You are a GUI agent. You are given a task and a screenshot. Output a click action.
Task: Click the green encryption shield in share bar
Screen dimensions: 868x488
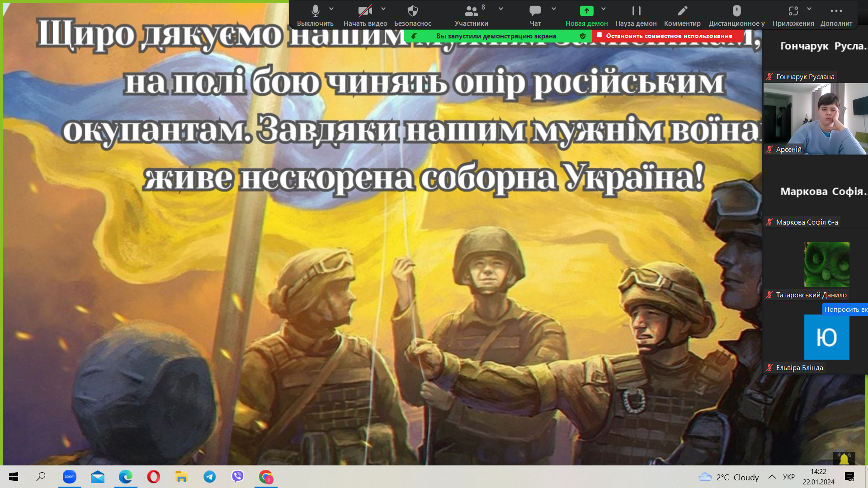pos(583,36)
